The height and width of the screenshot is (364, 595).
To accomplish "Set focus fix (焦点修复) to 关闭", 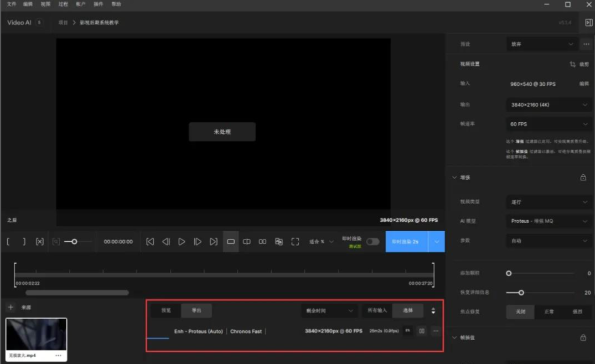I will (520, 311).
